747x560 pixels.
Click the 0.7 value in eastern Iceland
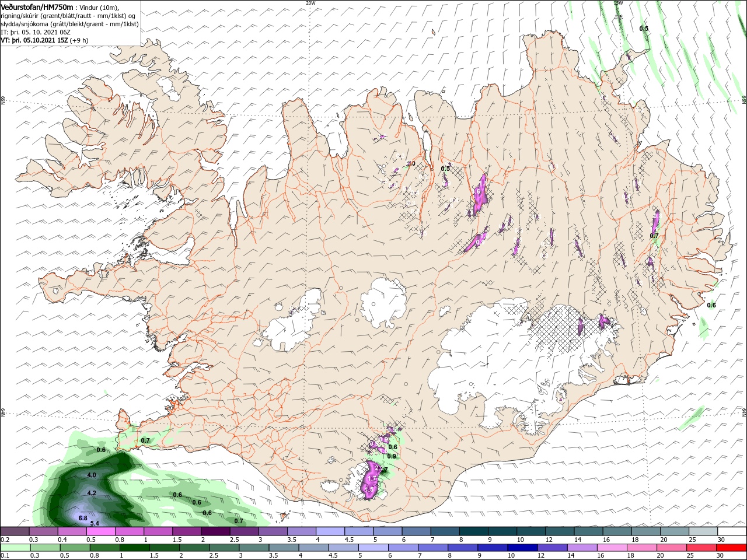pyautogui.click(x=654, y=236)
